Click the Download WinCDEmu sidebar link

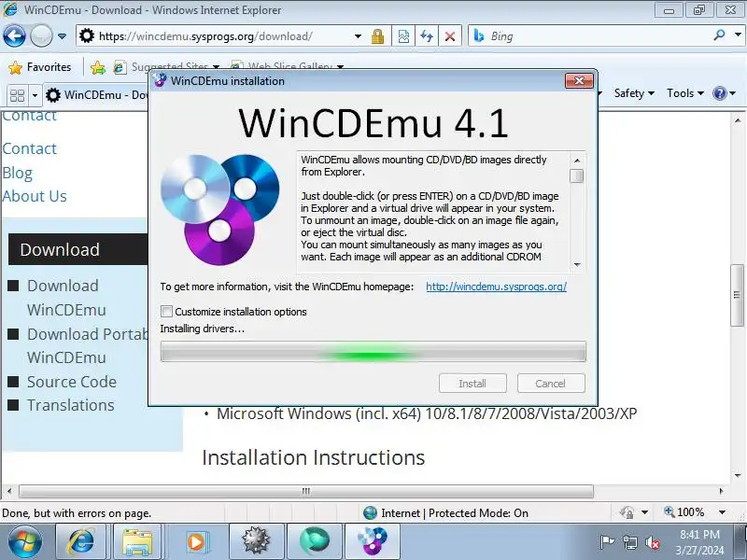(66, 298)
